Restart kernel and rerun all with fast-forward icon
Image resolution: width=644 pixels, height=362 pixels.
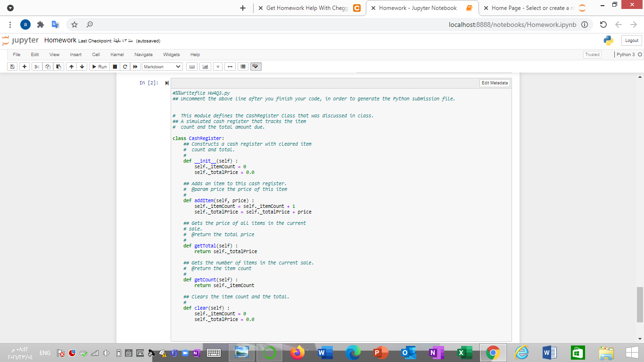point(135,67)
